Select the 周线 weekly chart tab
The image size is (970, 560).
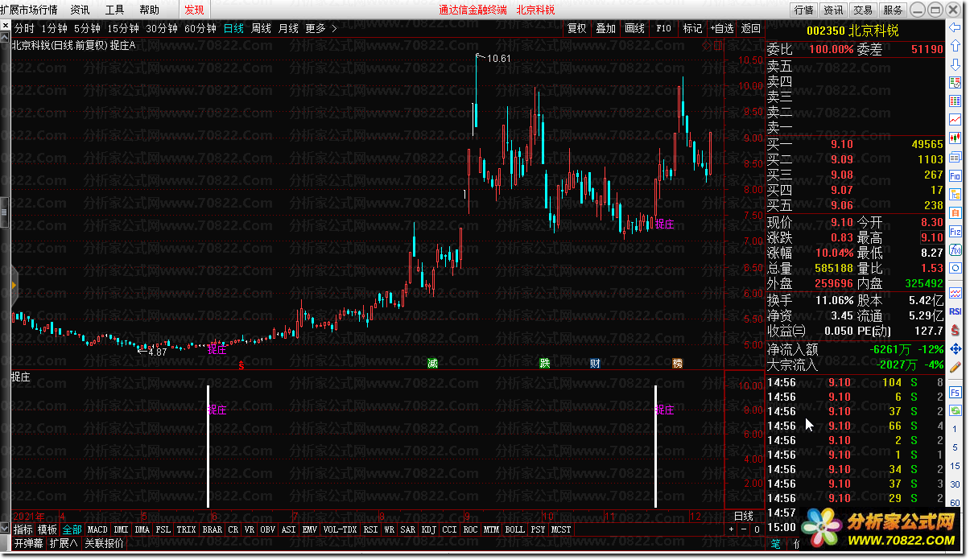261,28
